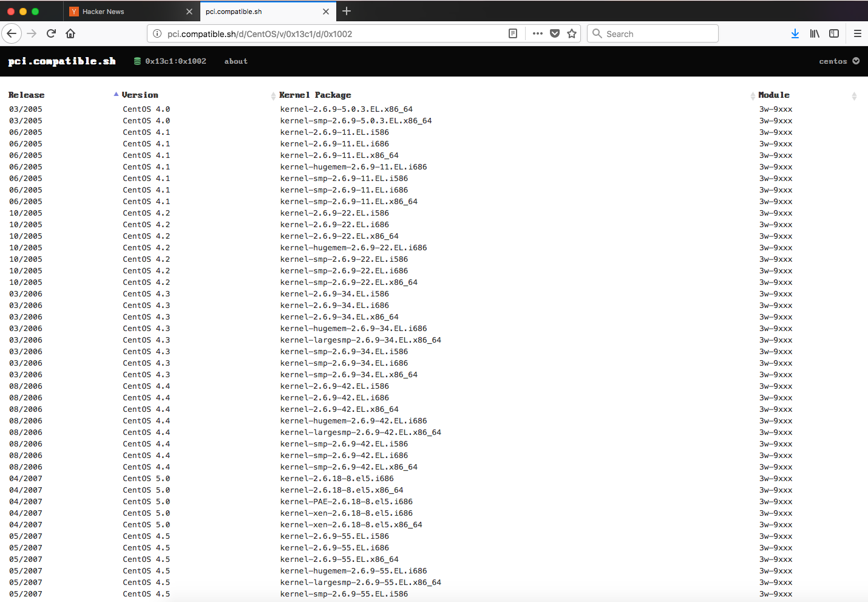Click the macOS yellow minimize button
Image resolution: width=868 pixels, height=602 pixels.
pos(23,12)
